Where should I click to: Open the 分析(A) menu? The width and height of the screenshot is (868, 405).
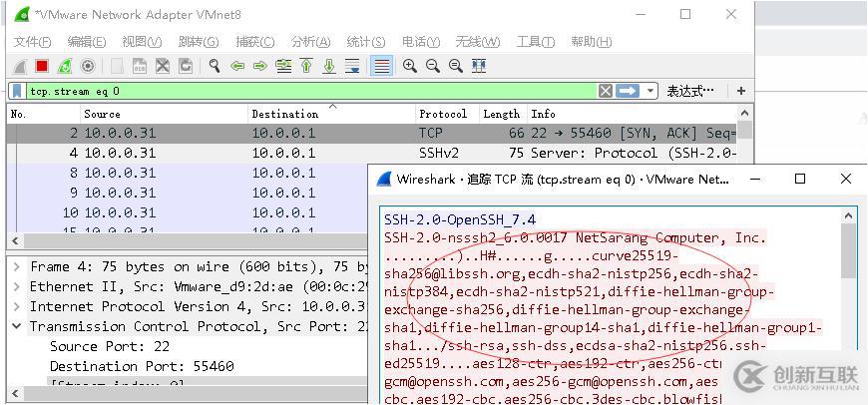click(x=310, y=42)
